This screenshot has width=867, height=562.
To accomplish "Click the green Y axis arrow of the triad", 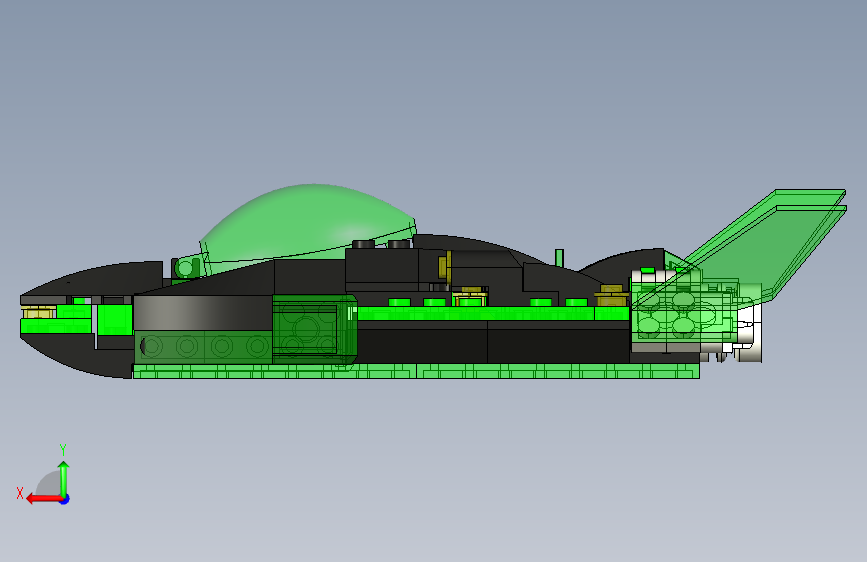I will [64, 478].
